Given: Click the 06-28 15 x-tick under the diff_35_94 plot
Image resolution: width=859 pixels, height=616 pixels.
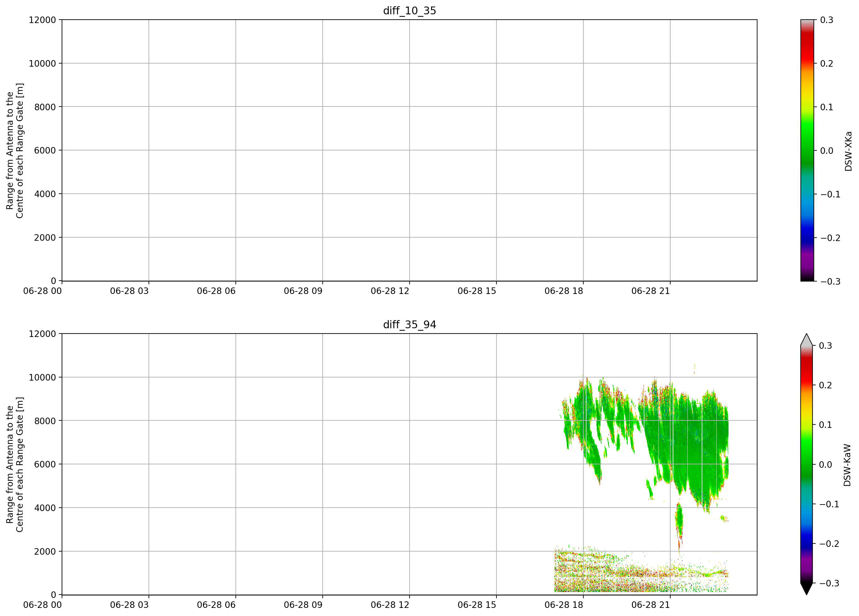Looking at the screenshot, I should [x=477, y=605].
